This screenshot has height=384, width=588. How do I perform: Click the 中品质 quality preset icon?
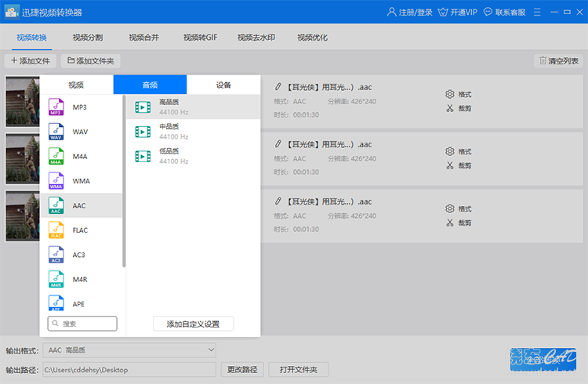click(143, 132)
